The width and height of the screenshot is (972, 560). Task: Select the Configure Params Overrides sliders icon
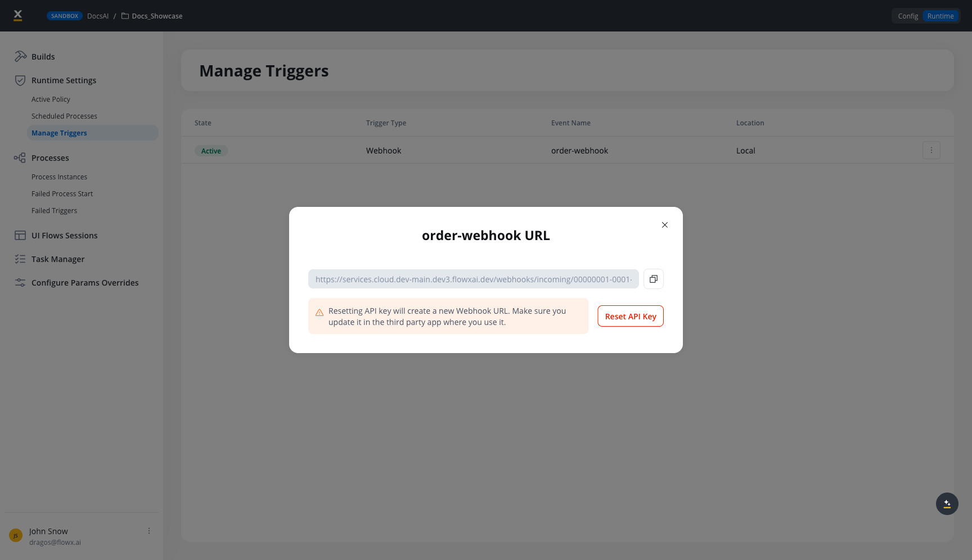[20, 282]
